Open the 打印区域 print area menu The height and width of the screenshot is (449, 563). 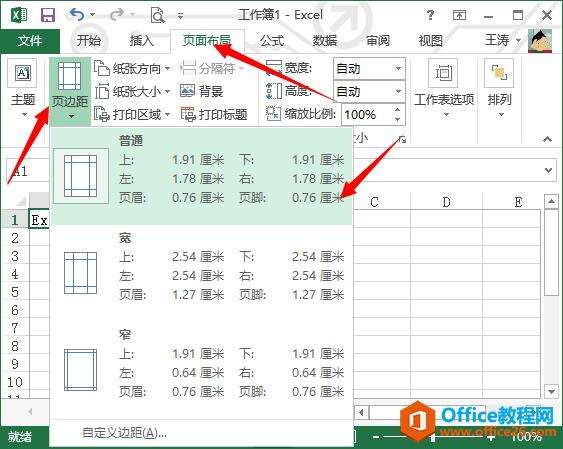132,114
